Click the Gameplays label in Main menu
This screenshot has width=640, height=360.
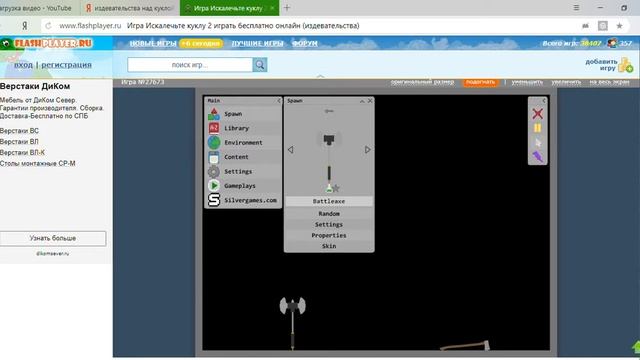click(x=240, y=186)
